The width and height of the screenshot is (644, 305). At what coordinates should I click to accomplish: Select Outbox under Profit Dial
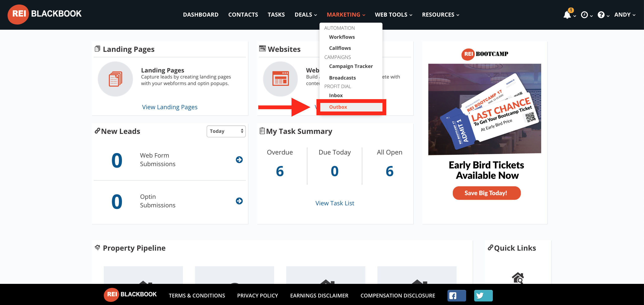(x=351, y=107)
